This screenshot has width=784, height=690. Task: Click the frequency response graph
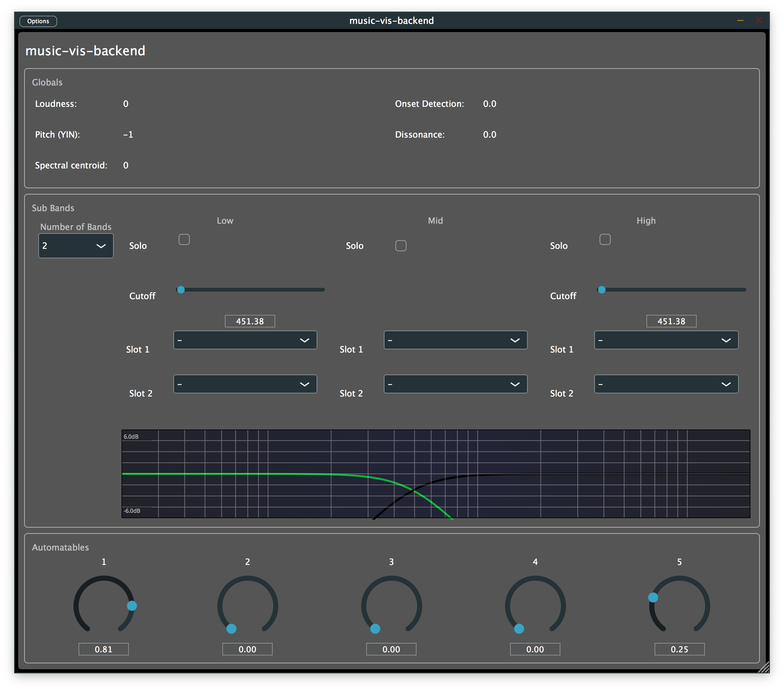435,474
